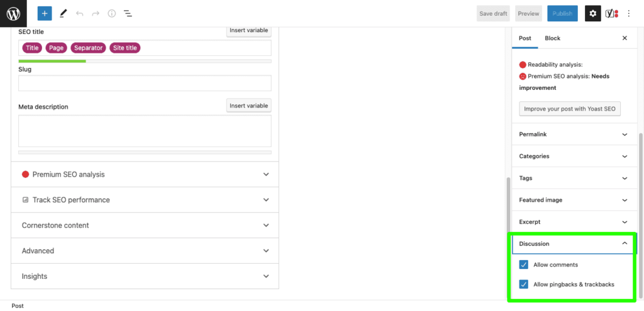Switch to the Block tab
644x311 pixels.
pyautogui.click(x=552, y=38)
